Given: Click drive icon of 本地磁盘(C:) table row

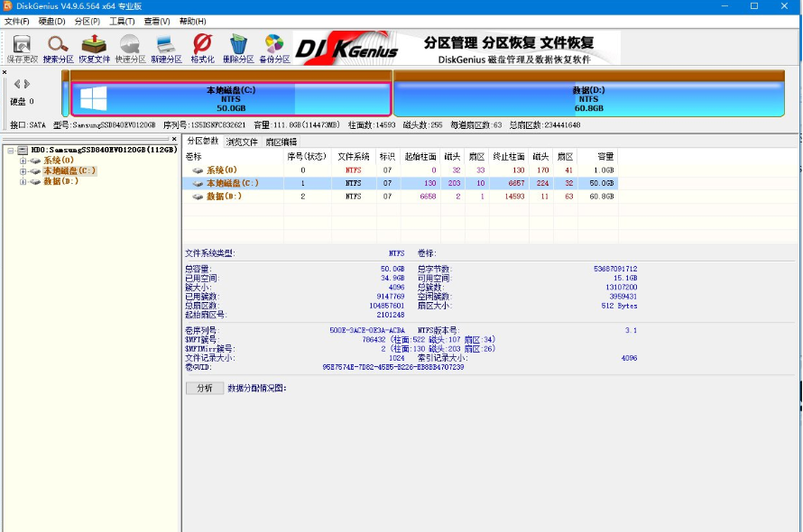Looking at the screenshot, I should (198, 183).
